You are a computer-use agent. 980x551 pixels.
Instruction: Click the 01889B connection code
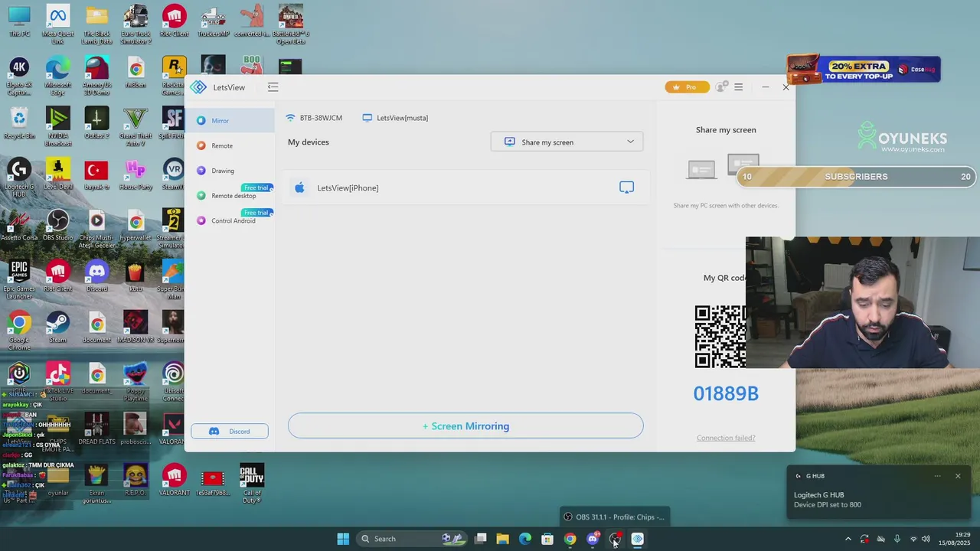[x=726, y=393]
